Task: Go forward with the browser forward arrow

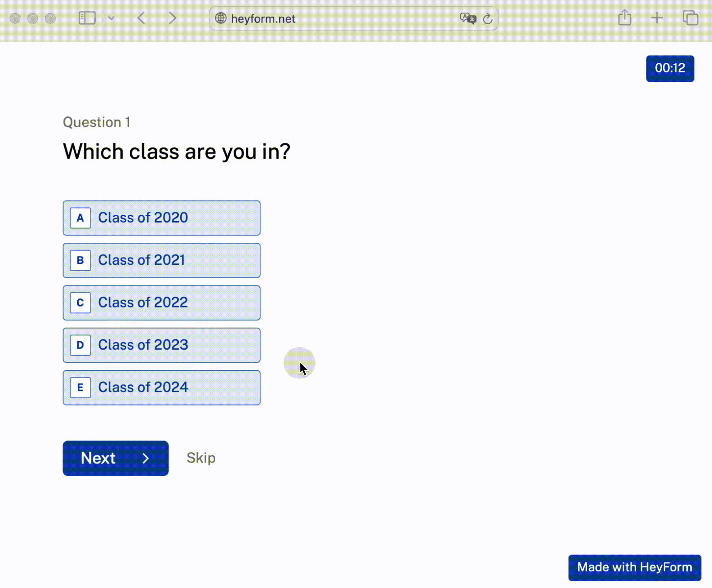Action: [172, 18]
